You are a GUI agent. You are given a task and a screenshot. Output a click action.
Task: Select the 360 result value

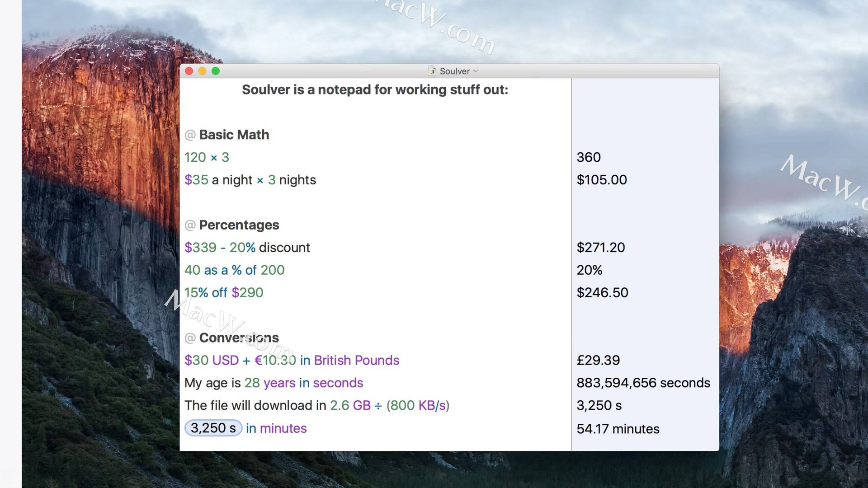[x=588, y=157]
